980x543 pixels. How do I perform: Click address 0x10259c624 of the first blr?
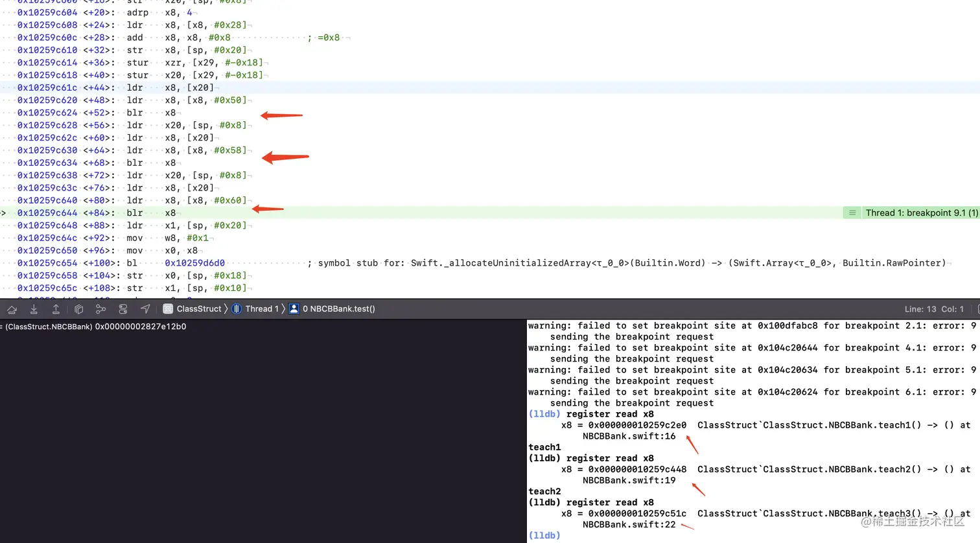(47, 113)
